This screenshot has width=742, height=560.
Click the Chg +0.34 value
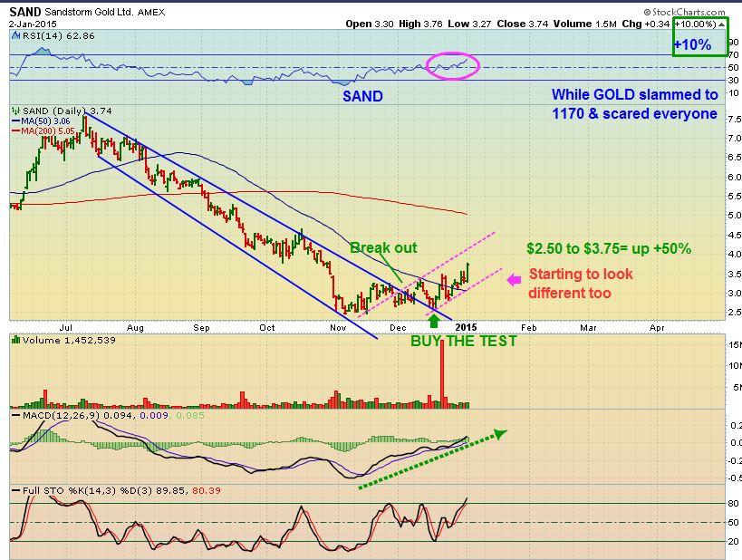645,24
